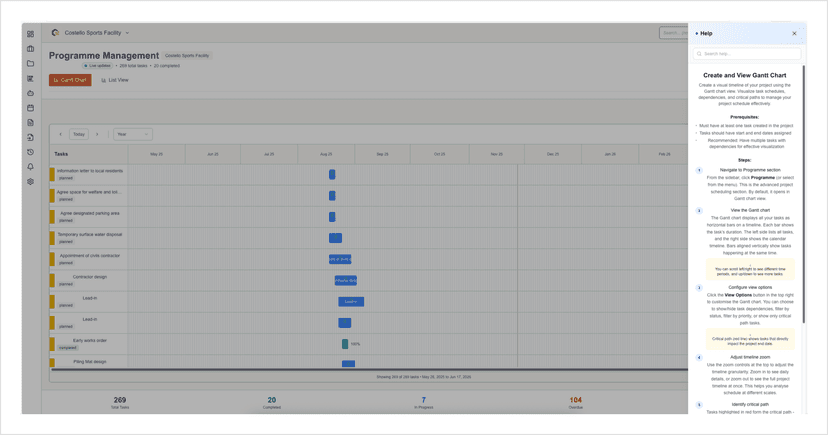Click the 20 Completed stat
This screenshot has height=435, width=828.
272,402
